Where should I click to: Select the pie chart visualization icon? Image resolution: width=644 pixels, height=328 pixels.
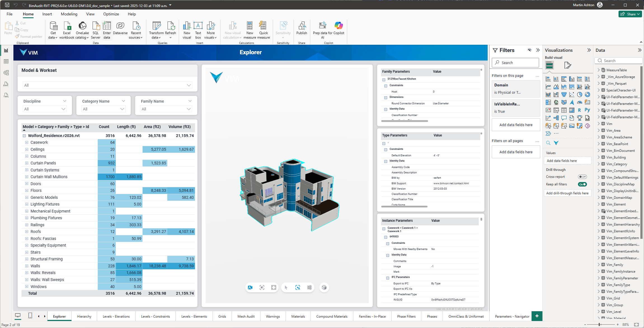click(579, 95)
